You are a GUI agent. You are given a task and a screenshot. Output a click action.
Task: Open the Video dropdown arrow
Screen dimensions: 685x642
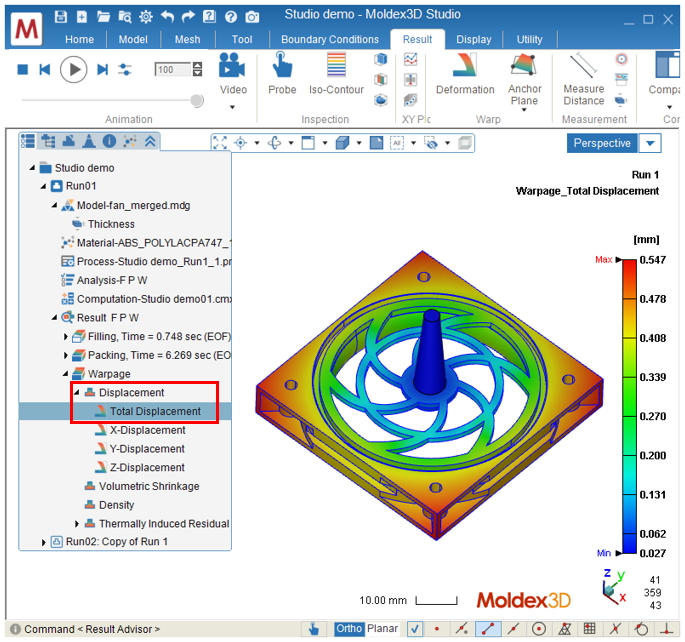point(232,107)
